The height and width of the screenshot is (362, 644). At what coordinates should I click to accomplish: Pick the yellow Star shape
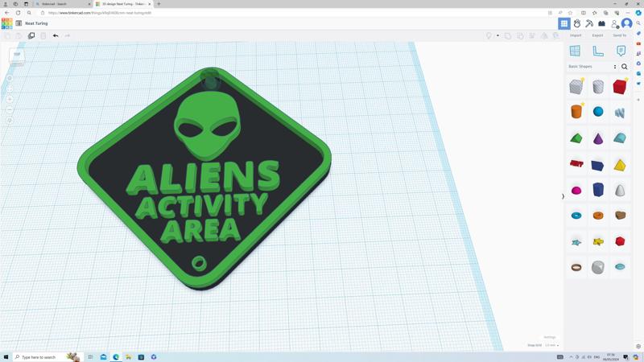[598, 242]
